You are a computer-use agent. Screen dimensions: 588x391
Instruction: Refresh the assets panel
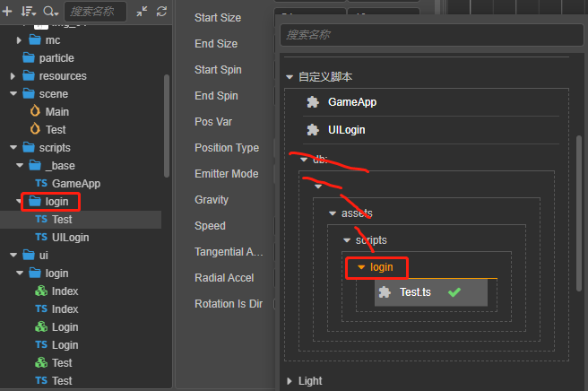coord(161,12)
